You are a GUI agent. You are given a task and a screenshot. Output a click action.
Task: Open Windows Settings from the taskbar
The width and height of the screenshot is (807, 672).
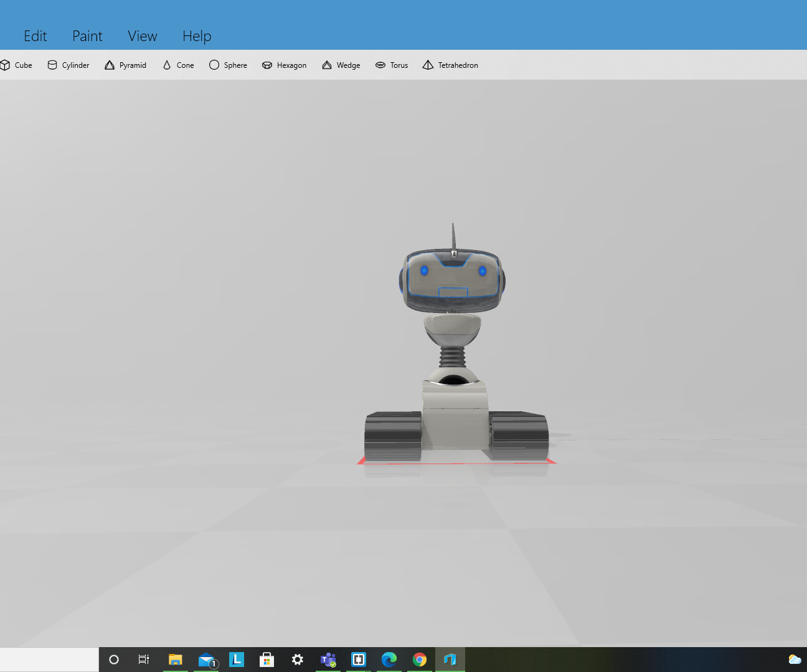298,659
